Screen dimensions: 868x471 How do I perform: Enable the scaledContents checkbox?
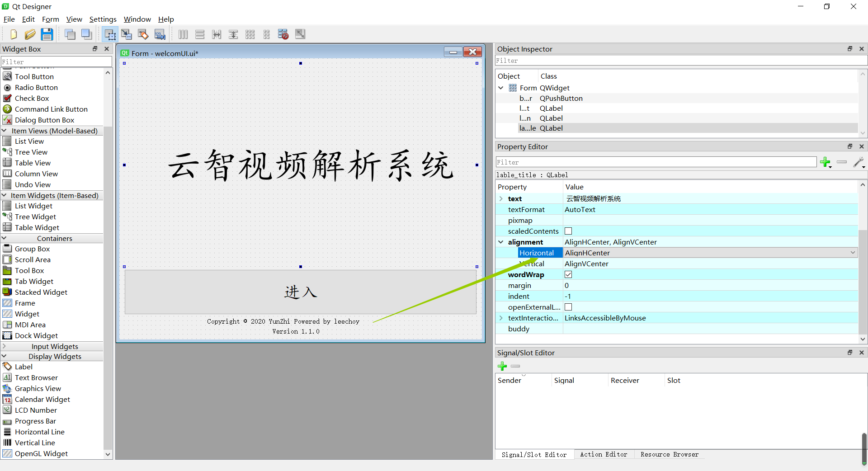click(x=568, y=231)
